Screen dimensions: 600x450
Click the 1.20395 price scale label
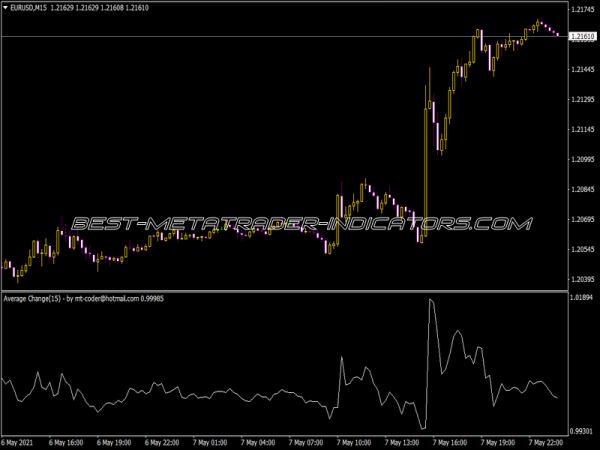coord(580,279)
